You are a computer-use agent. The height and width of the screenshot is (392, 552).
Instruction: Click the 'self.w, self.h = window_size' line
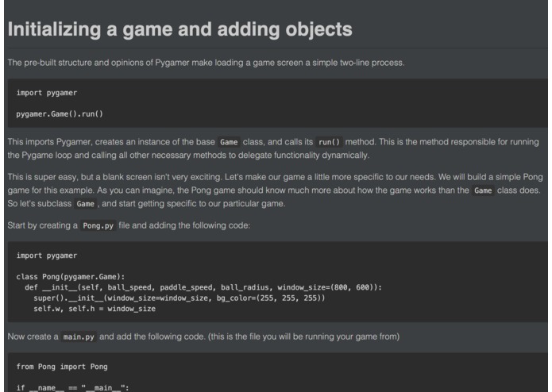click(x=95, y=309)
